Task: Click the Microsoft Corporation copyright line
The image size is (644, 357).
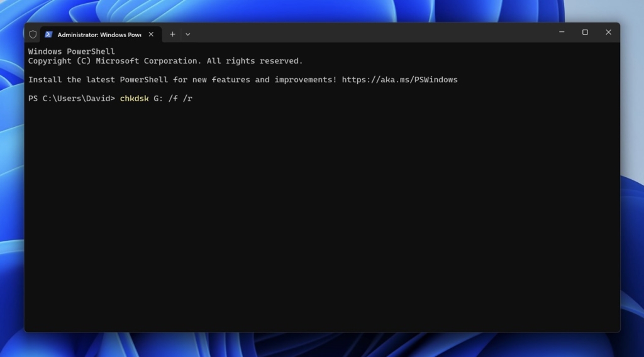Action: tap(165, 61)
